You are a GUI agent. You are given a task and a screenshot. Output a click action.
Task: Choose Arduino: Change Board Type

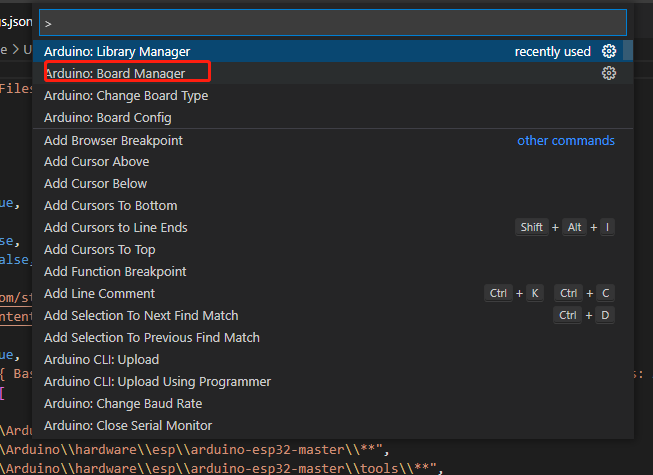tap(126, 95)
